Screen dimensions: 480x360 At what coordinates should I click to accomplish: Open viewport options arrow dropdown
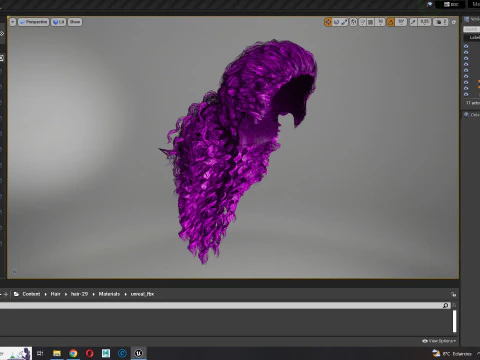13,22
